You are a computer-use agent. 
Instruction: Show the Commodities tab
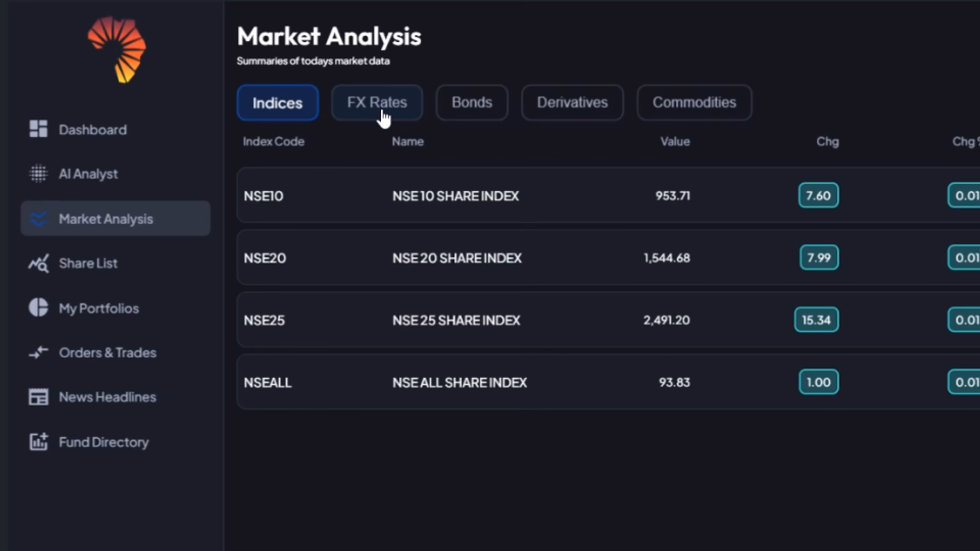coord(694,103)
